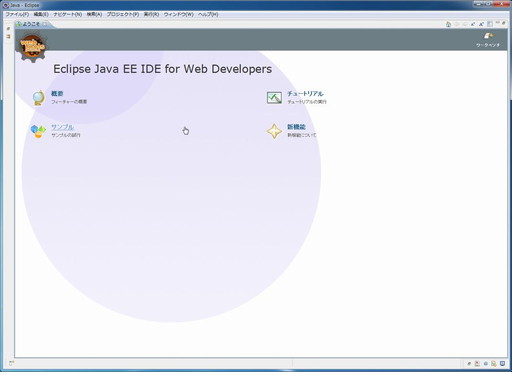Open the サンプル samples link
The image size is (512, 372).
tap(62, 127)
